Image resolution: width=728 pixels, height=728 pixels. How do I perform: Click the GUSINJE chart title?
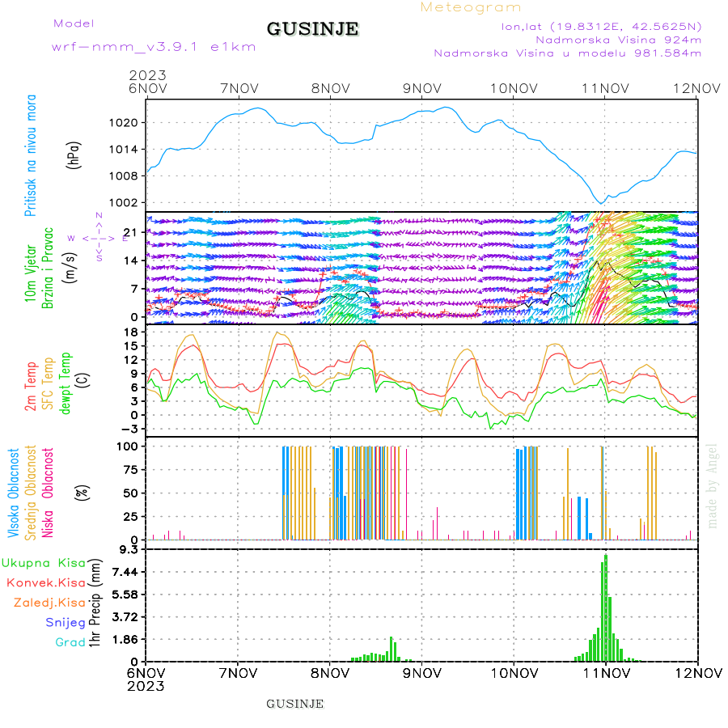pos(312,29)
